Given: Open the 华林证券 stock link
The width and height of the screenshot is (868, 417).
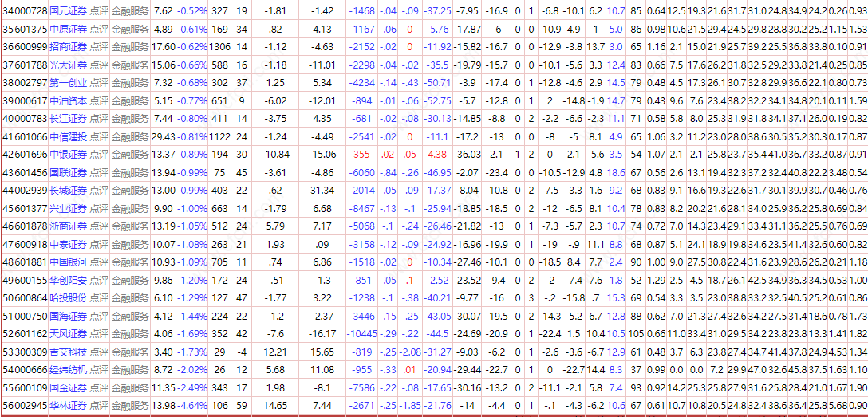Looking at the screenshot, I should [68, 406].
